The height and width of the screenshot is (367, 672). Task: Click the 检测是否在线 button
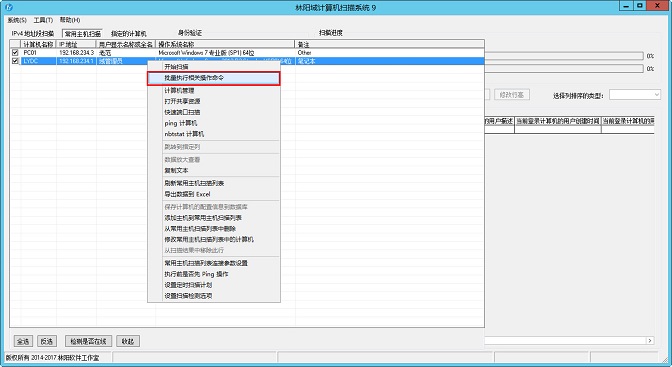click(x=88, y=341)
